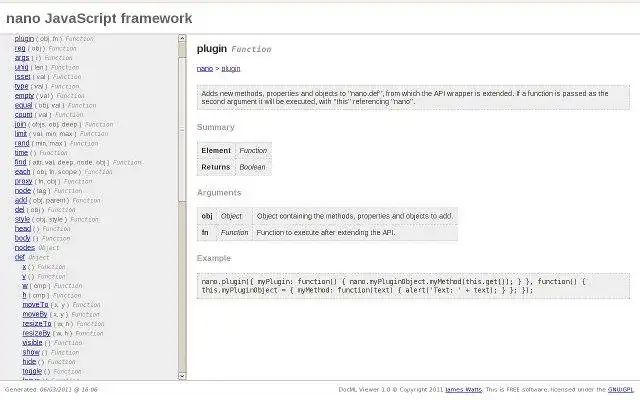The height and width of the screenshot is (400, 640).
Task: Click the sidebar vertical scrollbar thumb
Action: click(182, 129)
